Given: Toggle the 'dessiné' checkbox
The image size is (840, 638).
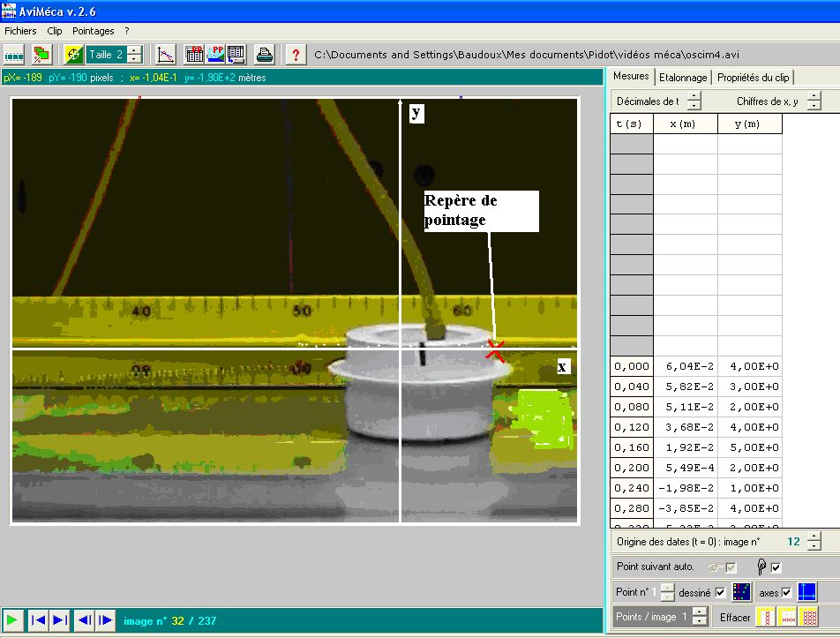Looking at the screenshot, I should (720, 592).
